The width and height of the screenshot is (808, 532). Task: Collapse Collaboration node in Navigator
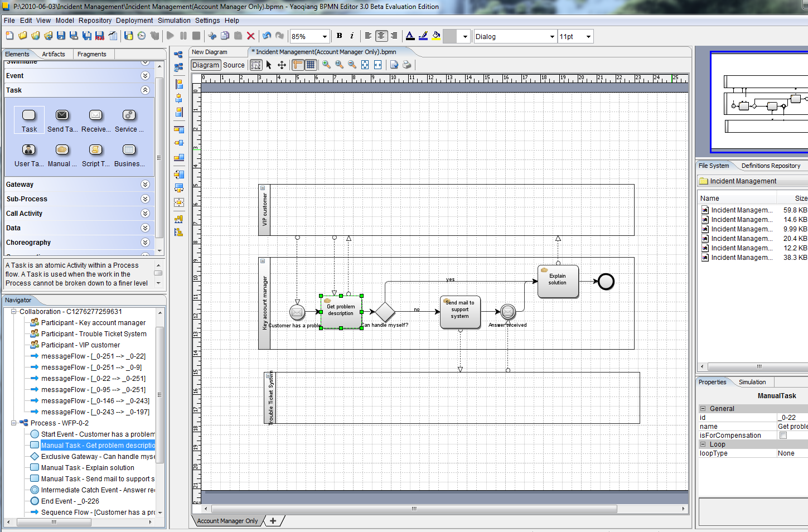click(13, 312)
